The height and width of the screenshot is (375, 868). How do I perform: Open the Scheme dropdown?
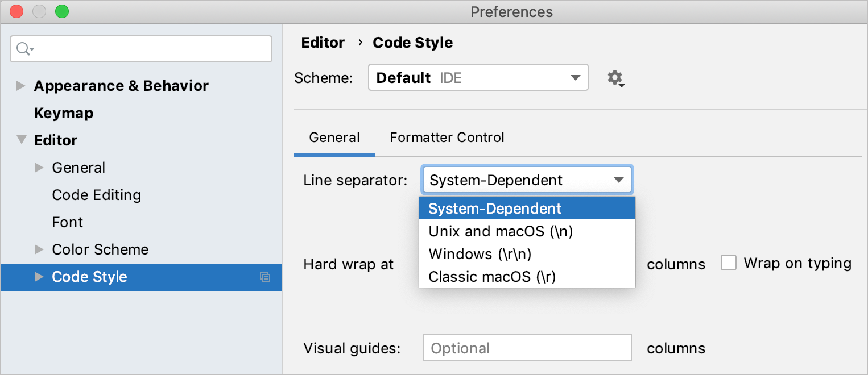tap(478, 77)
